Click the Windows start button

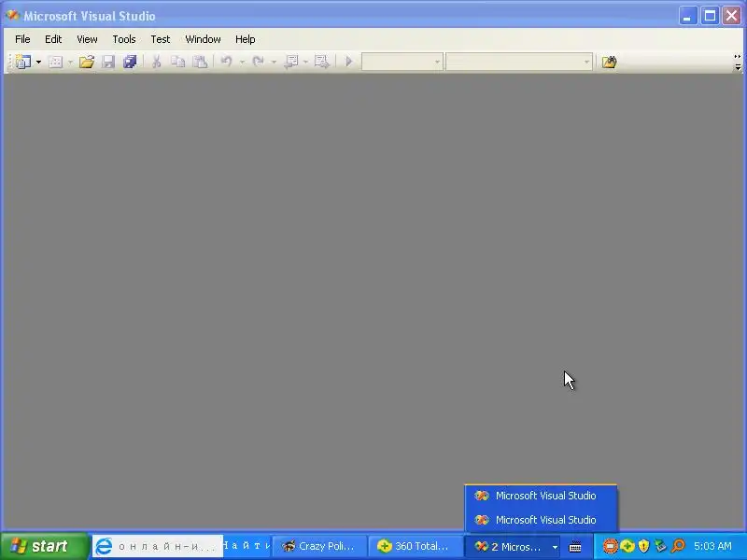pyautogui.click(x=44, y=546)
